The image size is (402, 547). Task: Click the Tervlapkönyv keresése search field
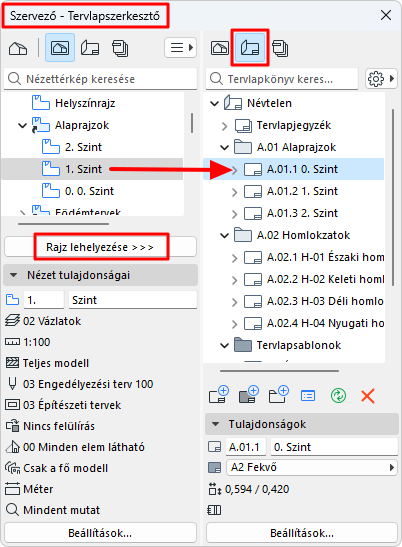(x=282, y=79)
